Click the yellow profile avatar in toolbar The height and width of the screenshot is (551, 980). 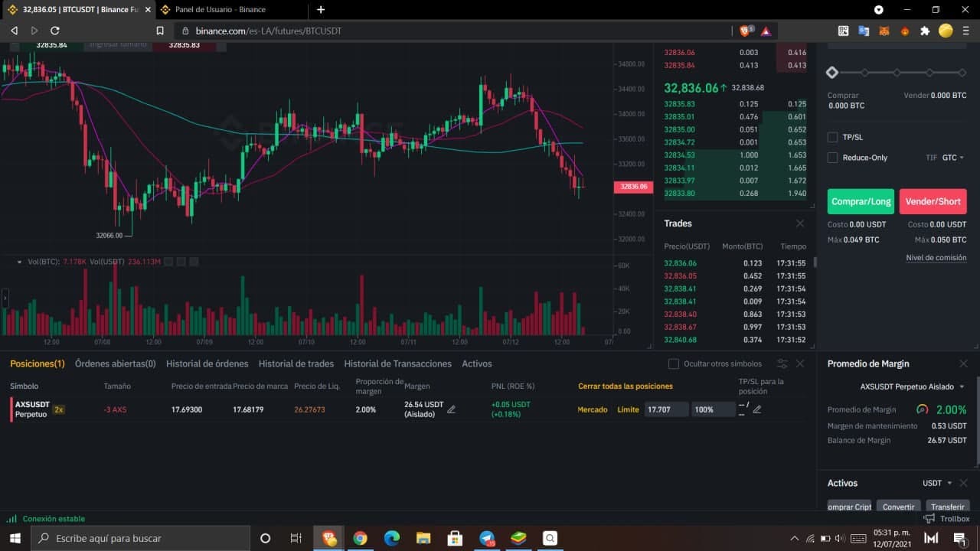point(946,31)
